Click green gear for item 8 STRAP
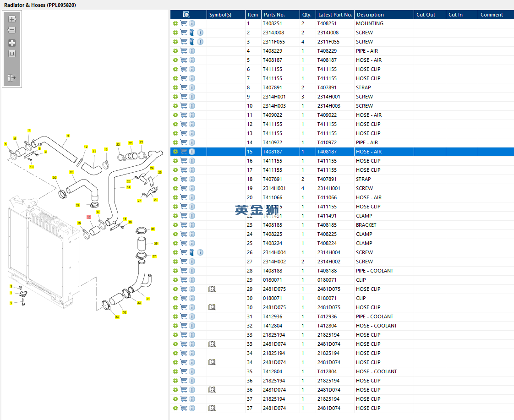Viewport: 514px width, 420px height. 175,88
